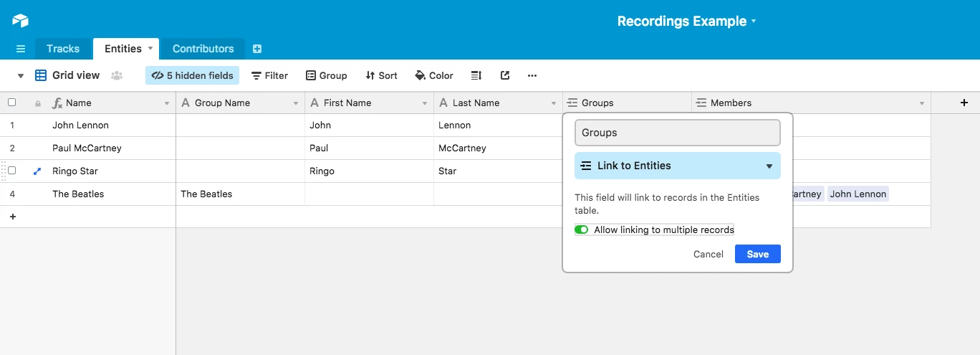This screenshot has width=980, height=355.
Task: Click the First Name cell 'Paul'
Action: click(x=370, y=148)
